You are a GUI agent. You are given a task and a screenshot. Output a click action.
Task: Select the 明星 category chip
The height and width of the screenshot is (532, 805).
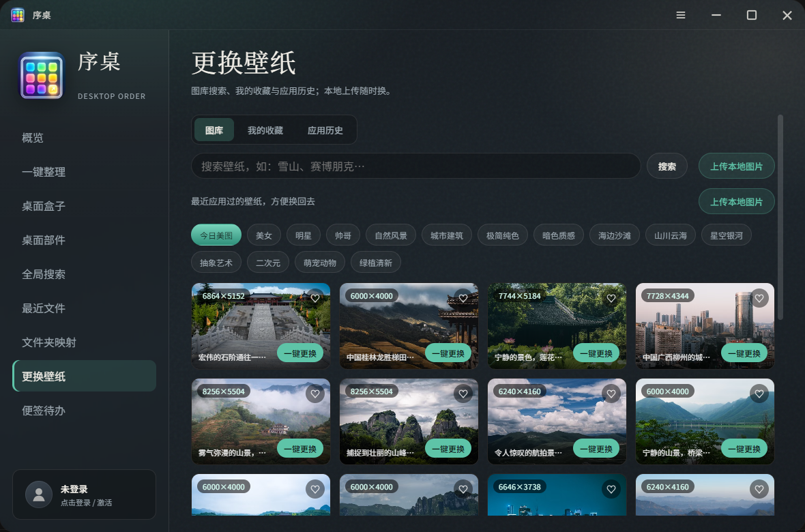[x=304, y=235]
